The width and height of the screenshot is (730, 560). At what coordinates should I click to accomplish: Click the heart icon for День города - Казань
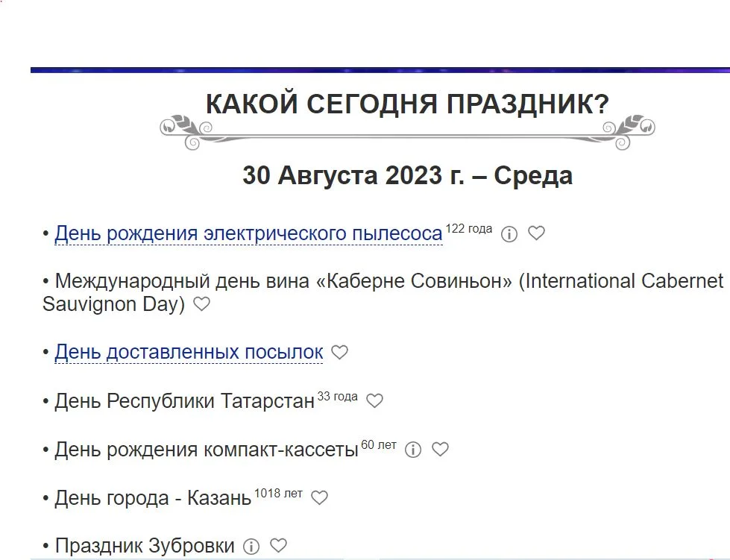tap(319, 497)
